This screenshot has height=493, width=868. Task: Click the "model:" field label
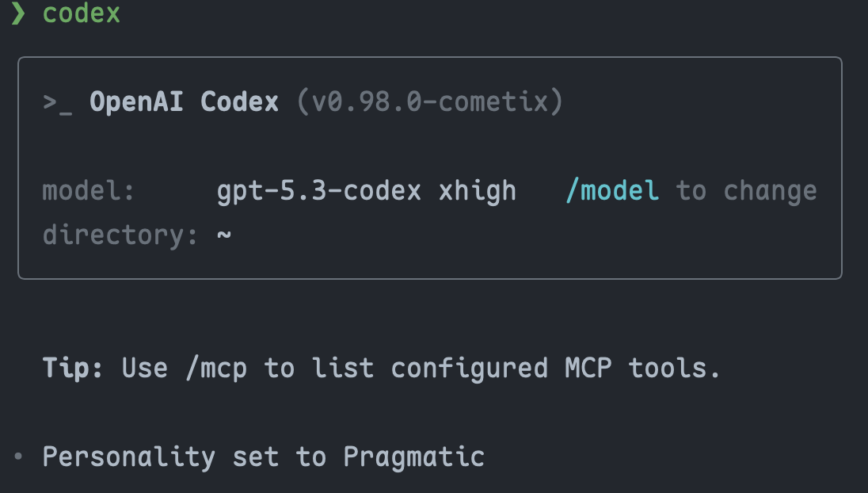click(89, 191)
